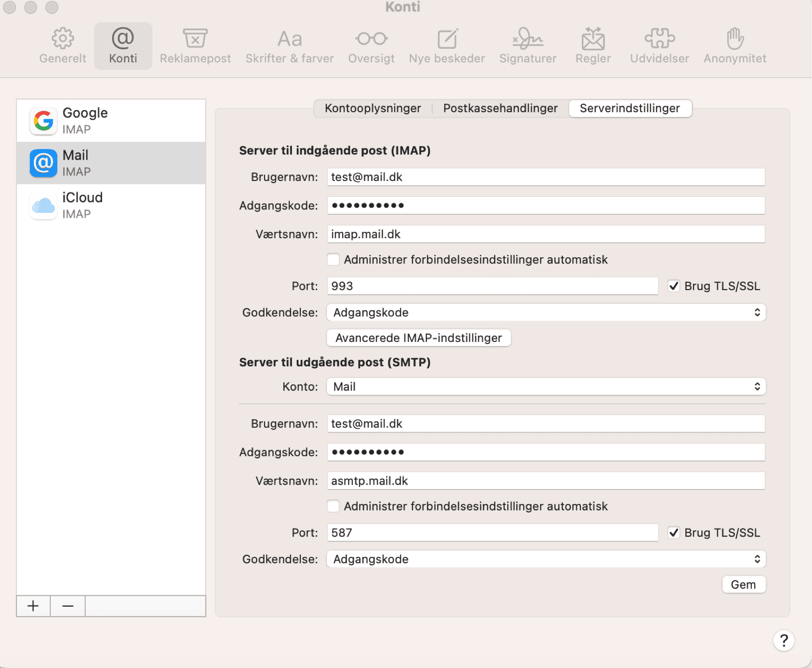The width and height of the screenshot is (812, 668).
Task: Uncheck Brug TLS/SSL for SMTP port 587
Action: 674,533
